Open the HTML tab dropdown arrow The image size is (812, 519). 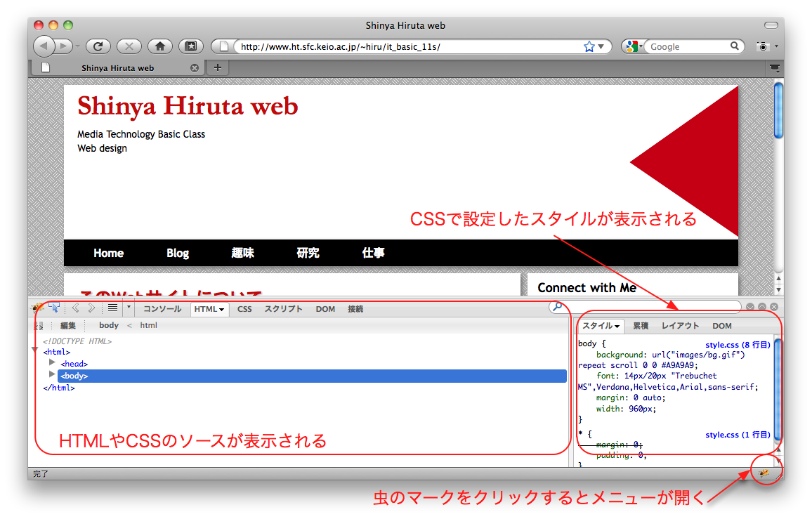(x=221, y=309)
